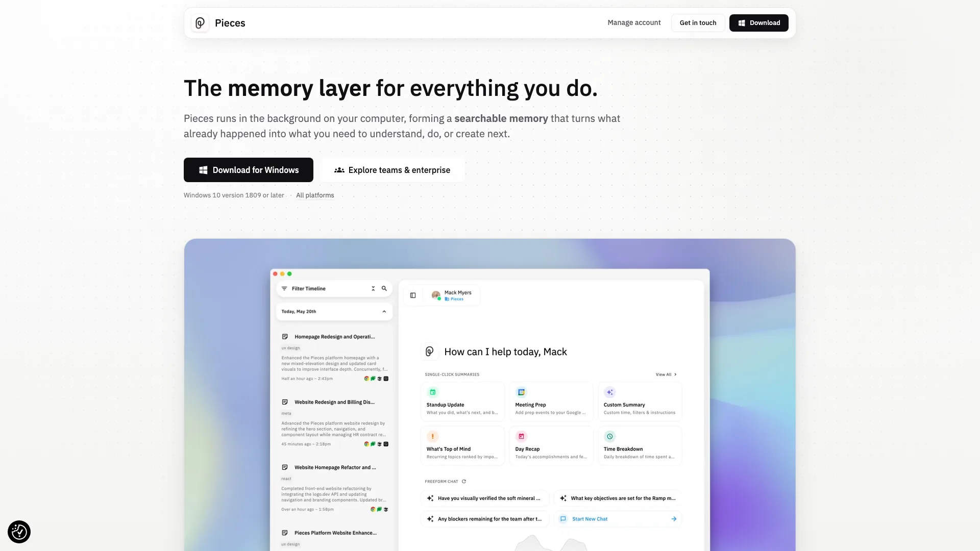Click the Meeting Prep calendar icon
The height and width of the screenshot is (551, 980).
pyautogui.click(x=521, y=392)
